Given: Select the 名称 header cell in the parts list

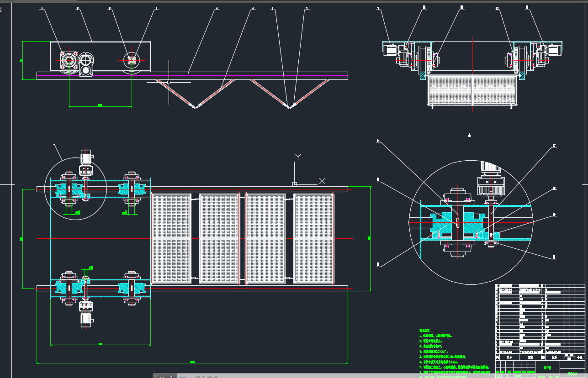Looking at the screenshot, I should (x=530, y=358).
